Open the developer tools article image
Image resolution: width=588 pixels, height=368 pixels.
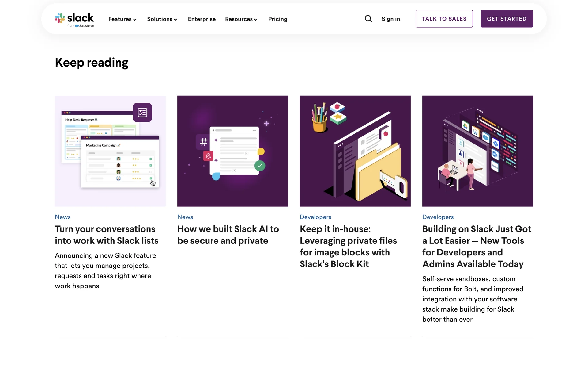click(477, 151)
